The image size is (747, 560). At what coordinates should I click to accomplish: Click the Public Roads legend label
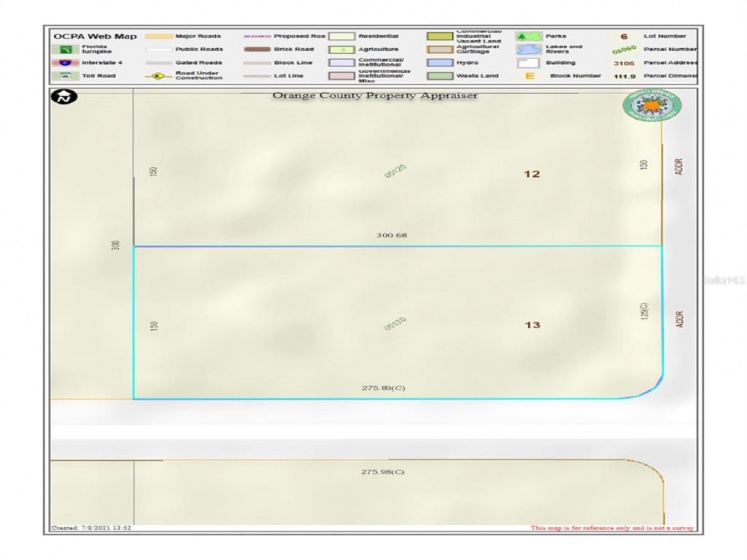tap(199, 49)
